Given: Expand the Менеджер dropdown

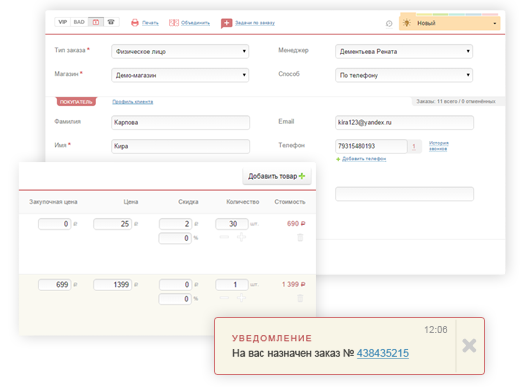Looking at the screenshot, I should pos(404,51).
